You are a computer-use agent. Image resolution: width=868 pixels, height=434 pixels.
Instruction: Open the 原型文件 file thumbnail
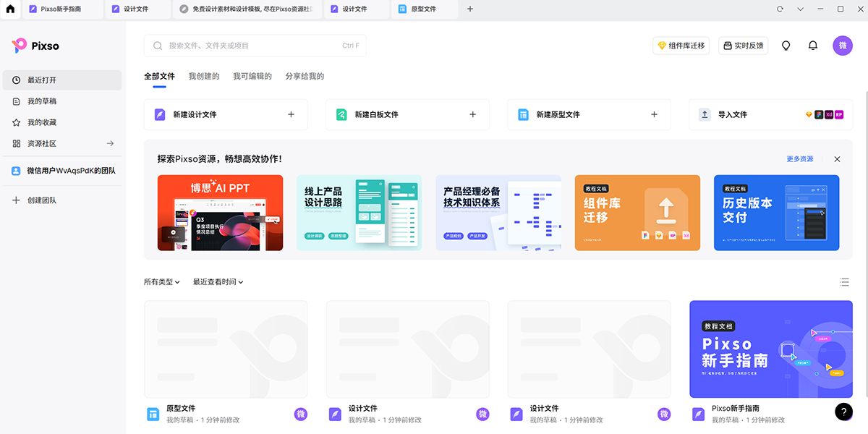click(x=226, y=349)
